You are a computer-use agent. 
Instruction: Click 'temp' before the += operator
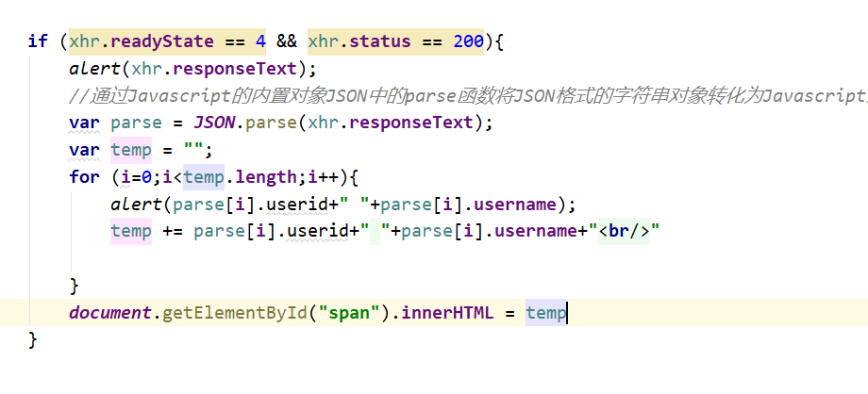131,231
